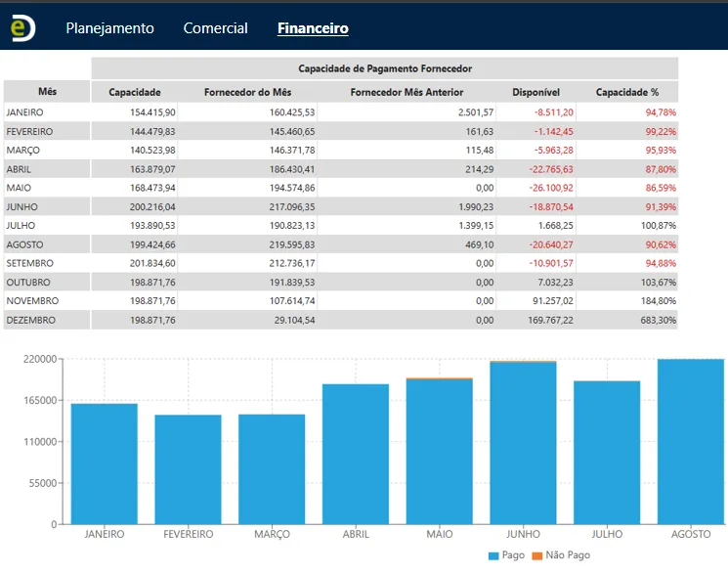This screenshot has width=728, height=573.
Task: Click the value 107.614,74
Action: coord(292,300)
